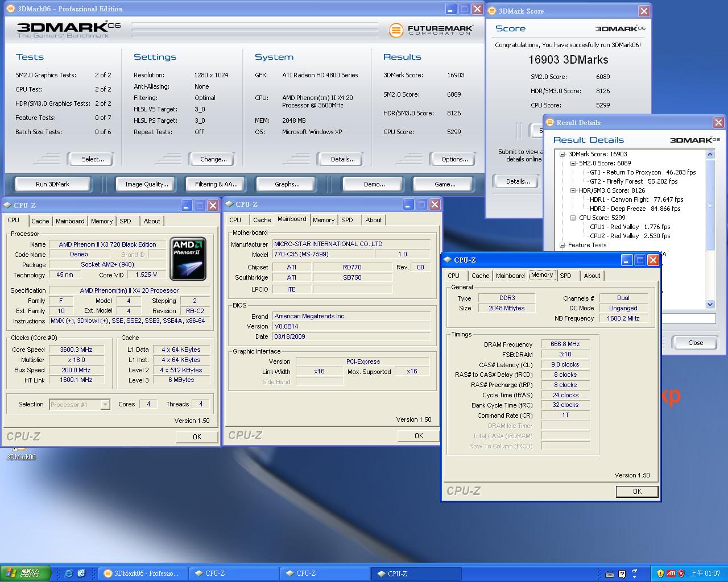Select HDR2 - Deep Freeze row
This screenshot has width=728, height=582.
[x=635, y=209]
